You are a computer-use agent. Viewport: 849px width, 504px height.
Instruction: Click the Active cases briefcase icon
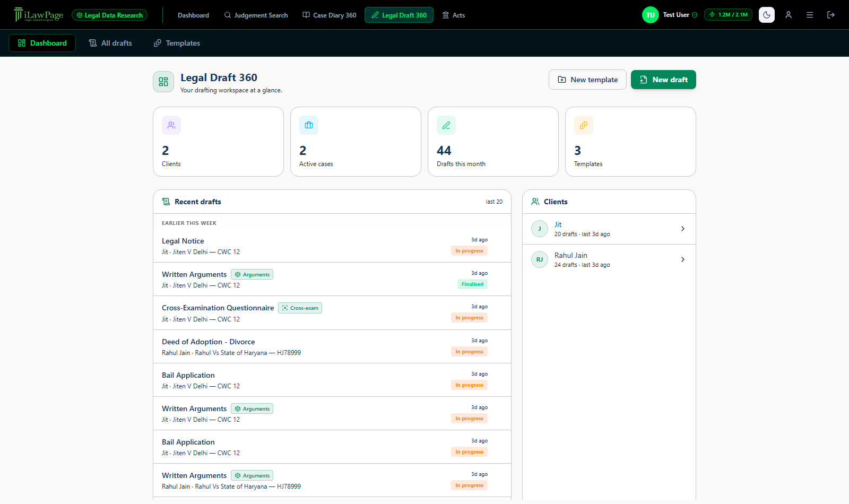(x=309, y=125)
